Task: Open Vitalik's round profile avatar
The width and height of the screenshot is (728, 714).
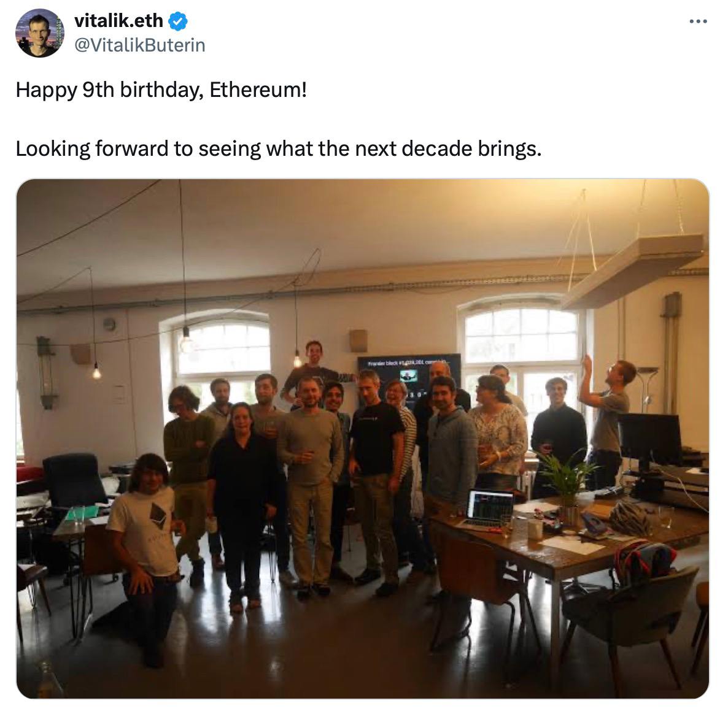Action: pos(39,33)
